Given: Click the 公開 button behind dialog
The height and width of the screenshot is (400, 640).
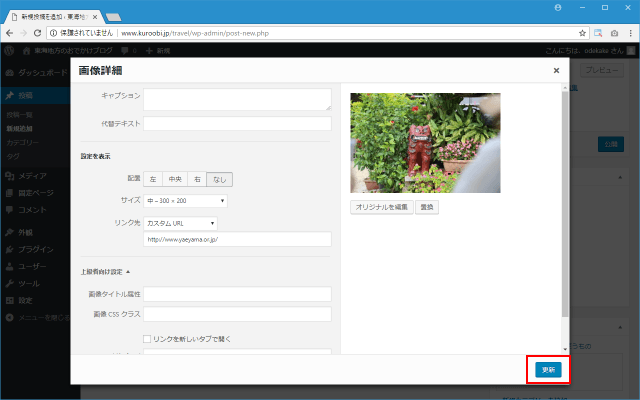Looking at the screenshot, I should click(x=611, y=144).
